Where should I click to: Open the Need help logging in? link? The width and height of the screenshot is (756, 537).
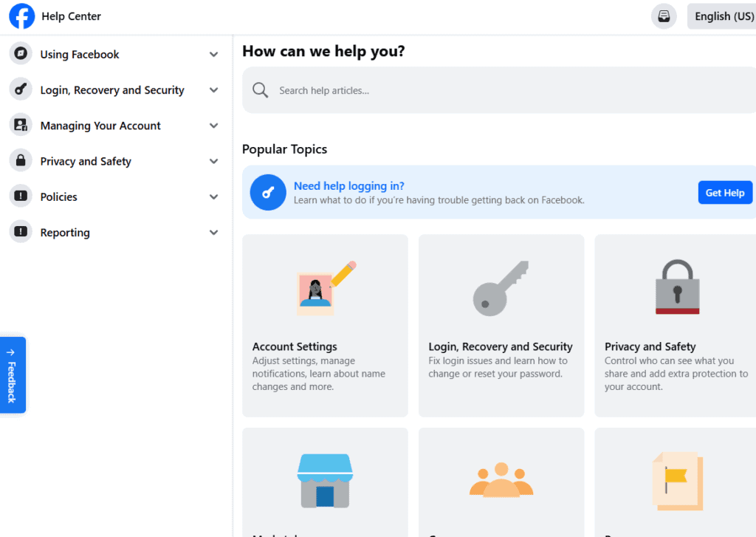[x=349, y=185]
